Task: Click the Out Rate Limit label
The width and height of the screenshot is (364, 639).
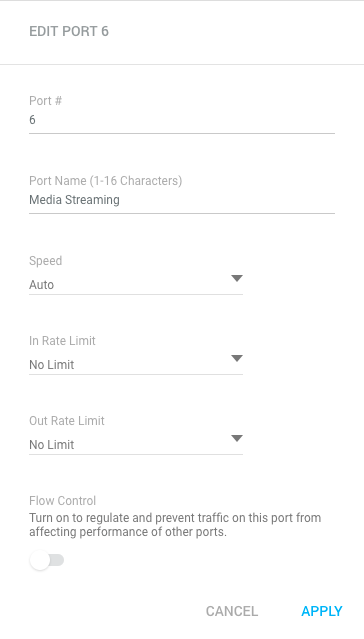Action: [67, 421]
